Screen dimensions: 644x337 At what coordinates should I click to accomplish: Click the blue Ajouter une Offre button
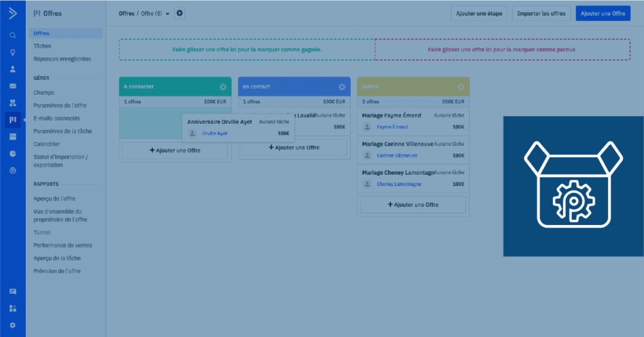tap(603, 13)
